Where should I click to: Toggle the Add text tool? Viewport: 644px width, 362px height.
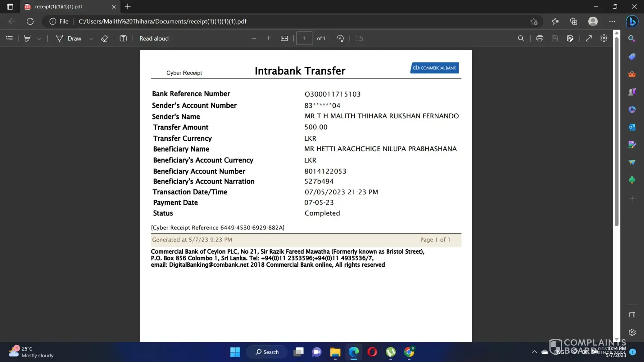[x=123, y=38]
